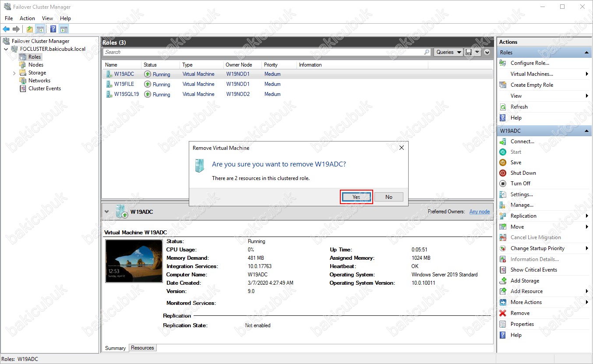This screenshot has width=593, height=364.
Task: Collapse the Roles section in Actions
Action: click(x=586, y=53)
